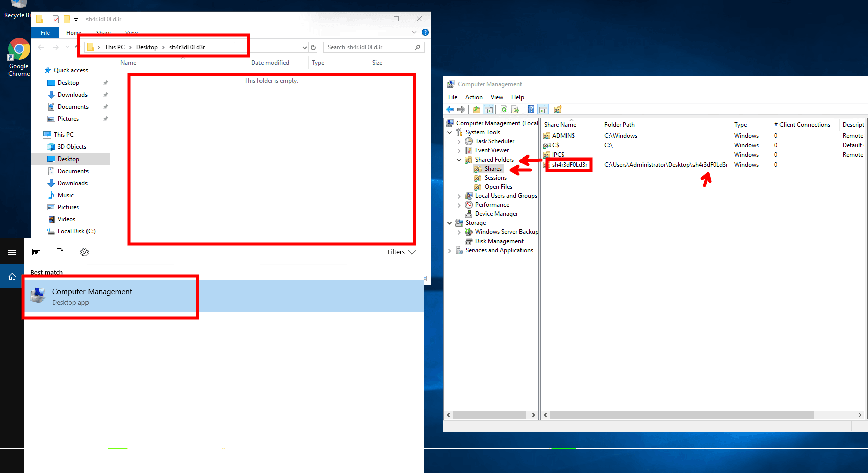Click the Search sh4r3dF0Ld3r input box
Viewport: 868px width, 473px height.
tap(370, 47)
